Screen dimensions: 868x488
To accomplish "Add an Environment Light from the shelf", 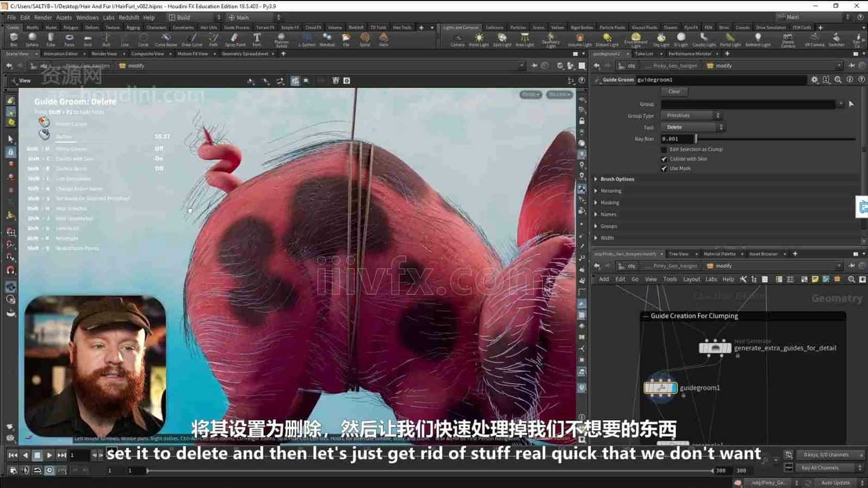I will pyautogui.click(x=636, y=40).
